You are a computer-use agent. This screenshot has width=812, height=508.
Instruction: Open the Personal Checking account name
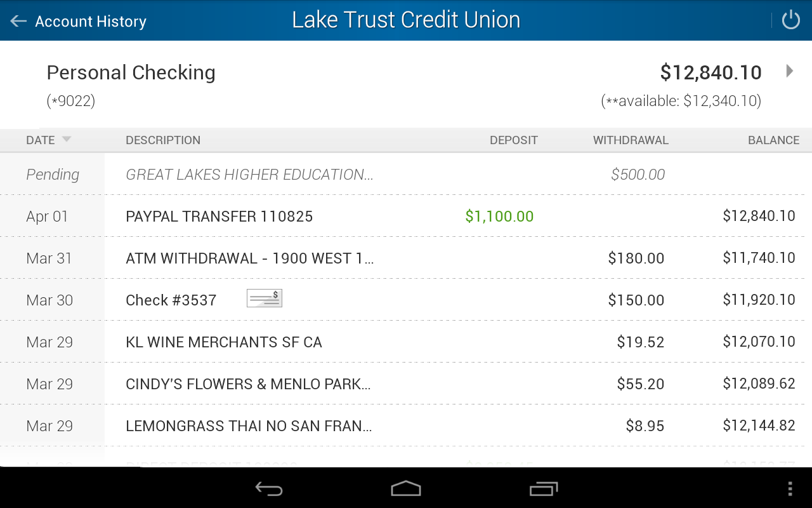pyautogui.click(x=131, y=72)
